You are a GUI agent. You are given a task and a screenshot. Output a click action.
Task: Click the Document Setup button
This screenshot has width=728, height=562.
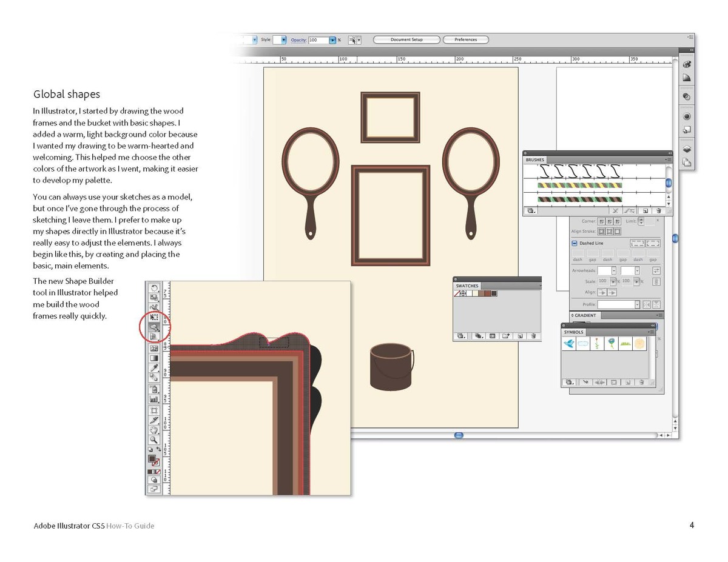(x=406, y=40)
